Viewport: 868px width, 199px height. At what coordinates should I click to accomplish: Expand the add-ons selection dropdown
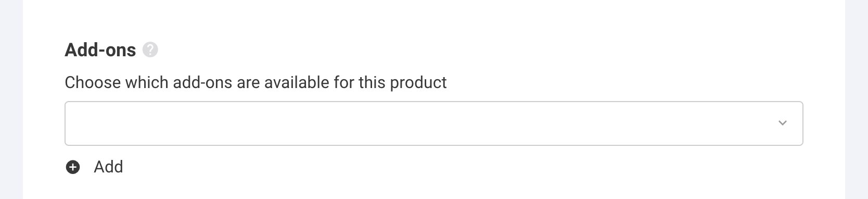click(433, 123)
